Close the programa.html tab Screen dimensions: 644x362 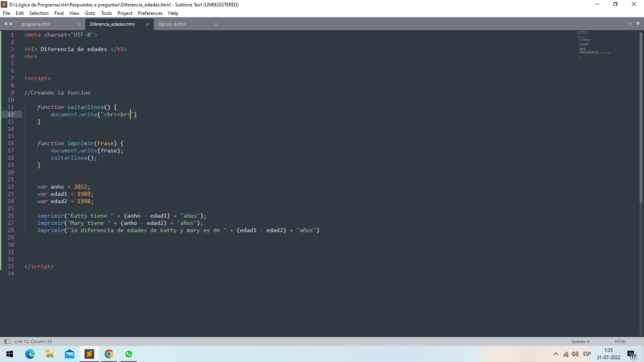pyautogui.click(x=79, y=25)
